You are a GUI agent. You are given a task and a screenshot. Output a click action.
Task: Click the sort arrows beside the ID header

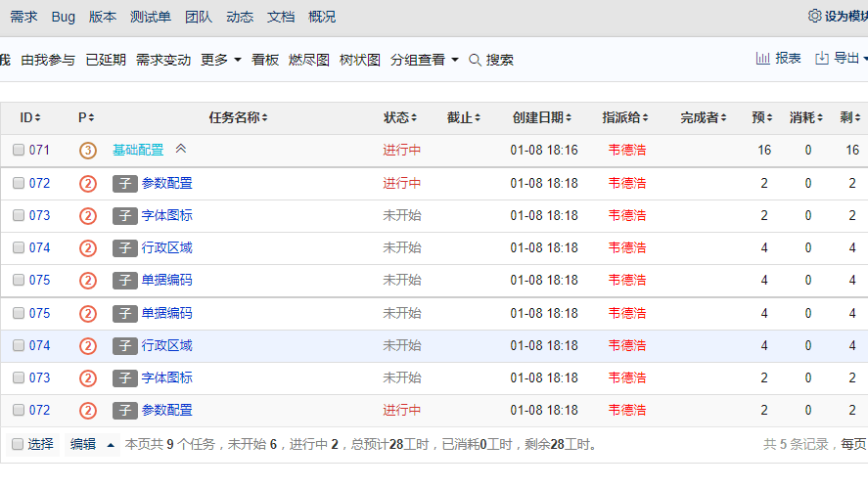(x=38, y=118)
